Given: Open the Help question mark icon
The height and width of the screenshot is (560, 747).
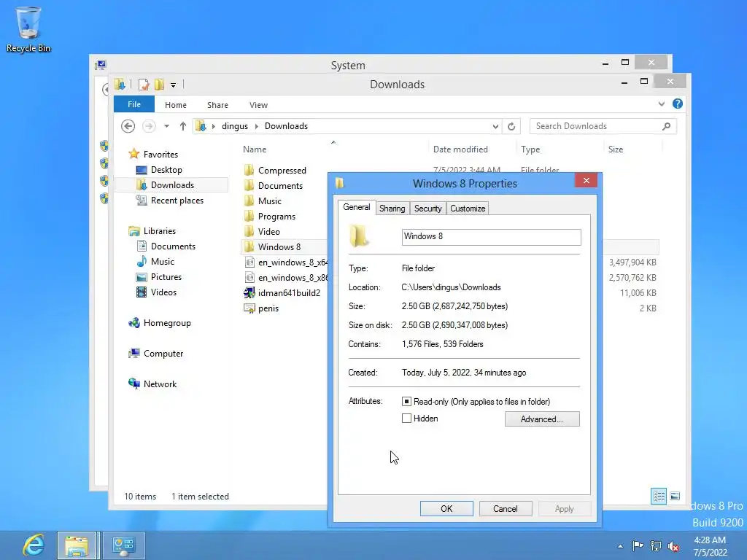Looking at the screenshot, I should [678, 104].
